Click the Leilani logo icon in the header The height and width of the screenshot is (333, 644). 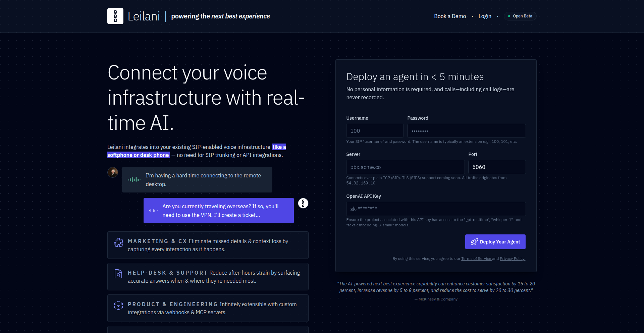pyautogui.click(x=115, y=16)
